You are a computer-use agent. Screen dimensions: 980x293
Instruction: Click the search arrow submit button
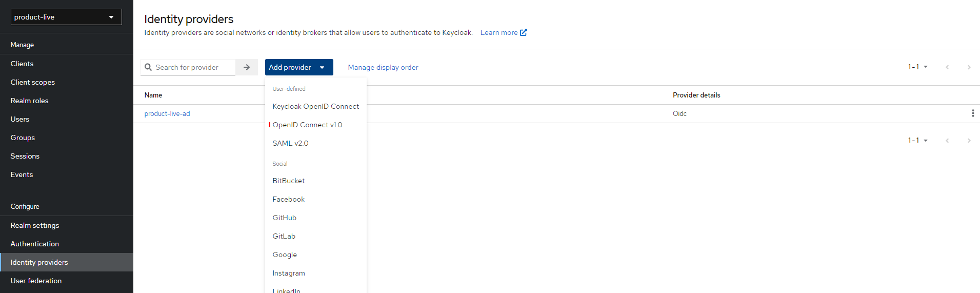(x=247, y=67)
